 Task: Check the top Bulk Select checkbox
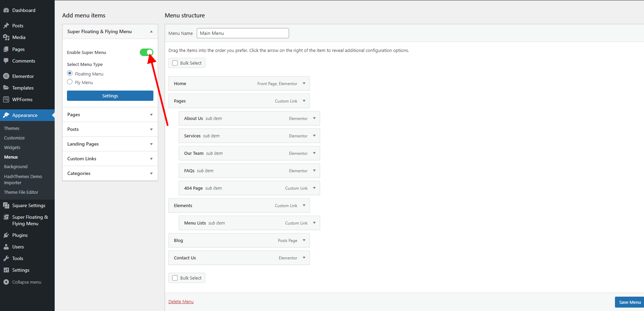point(175,63)
